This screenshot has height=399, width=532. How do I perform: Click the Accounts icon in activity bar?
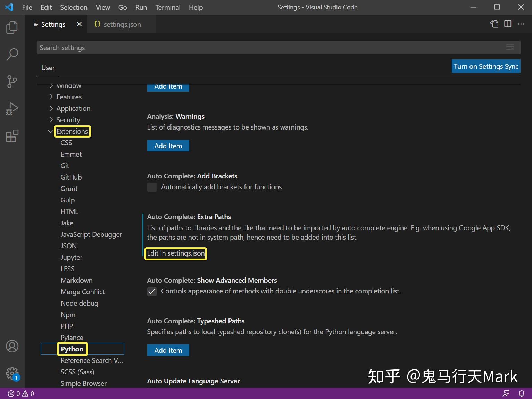click(12, 346)
